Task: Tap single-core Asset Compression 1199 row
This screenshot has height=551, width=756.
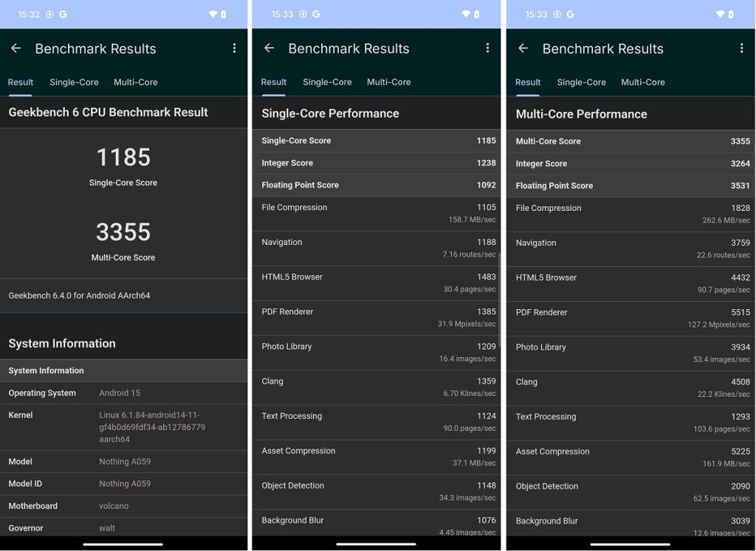Action: (376, 457)
